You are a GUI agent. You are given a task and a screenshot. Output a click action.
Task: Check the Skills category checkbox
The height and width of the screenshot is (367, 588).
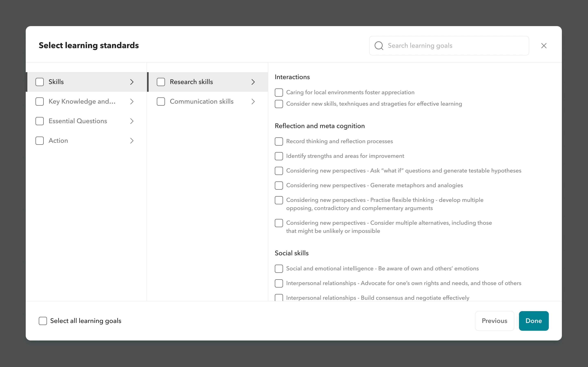click(x=40, y=82)
